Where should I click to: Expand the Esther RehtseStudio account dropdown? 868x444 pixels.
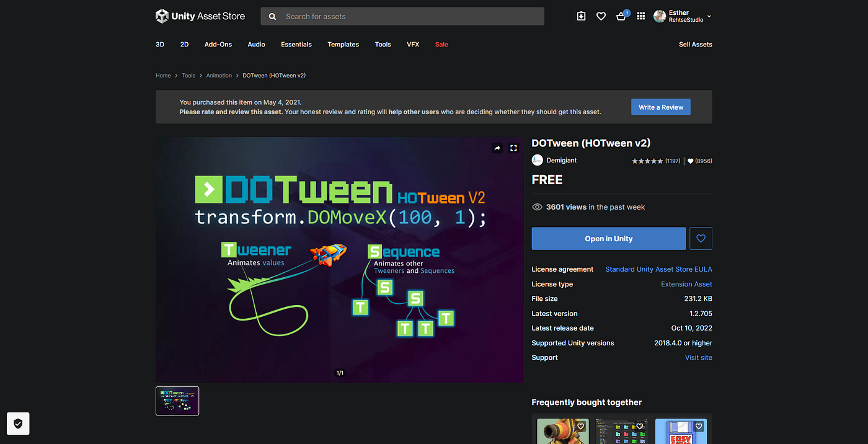(x=682, y=16)
